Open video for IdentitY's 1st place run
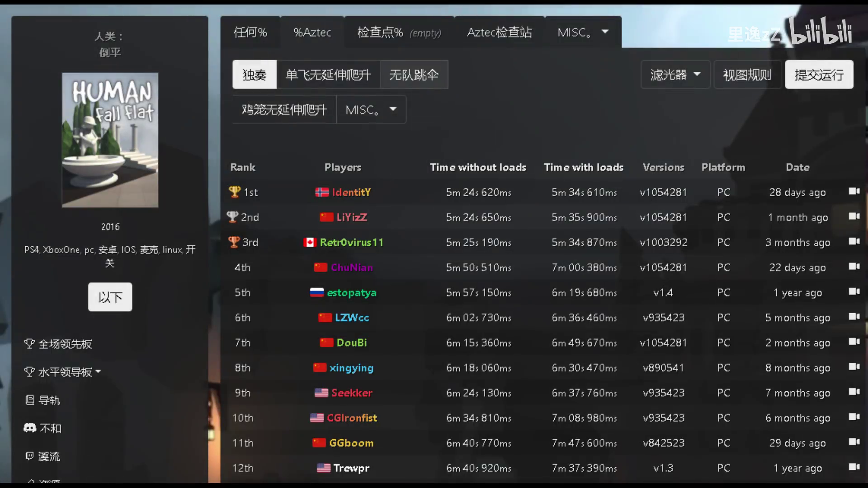Image resolution: width=868 pixels, height=488 pixels. click(854, 191)
